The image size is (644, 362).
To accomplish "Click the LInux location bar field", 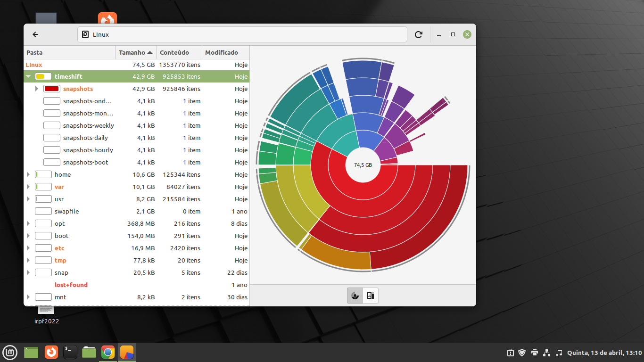I will (242, 34).
